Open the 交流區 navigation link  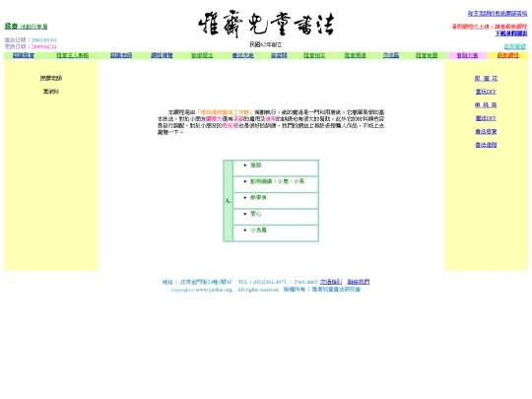391,55
